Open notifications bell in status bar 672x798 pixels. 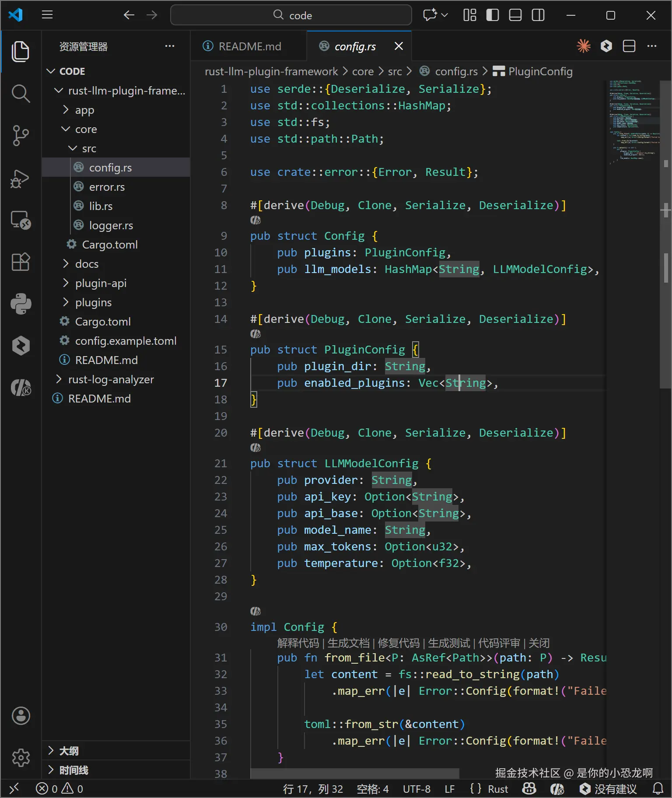[658, 788]
